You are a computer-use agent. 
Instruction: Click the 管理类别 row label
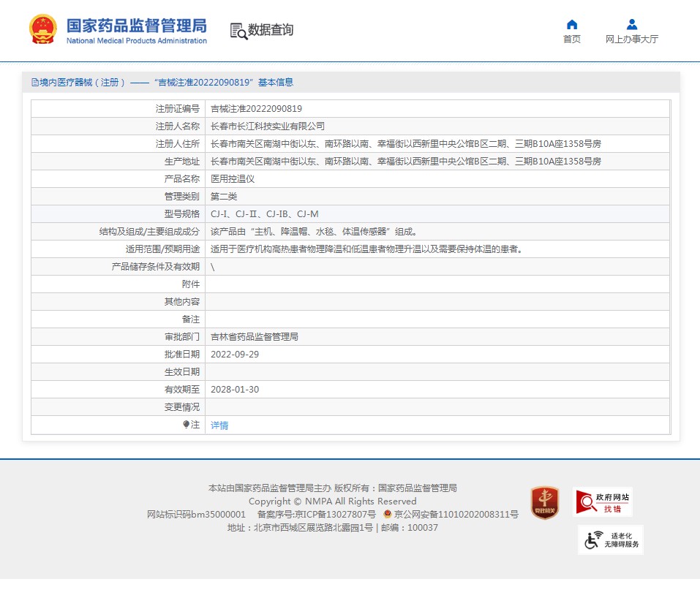pyautogui.click(x=181, y=197)
